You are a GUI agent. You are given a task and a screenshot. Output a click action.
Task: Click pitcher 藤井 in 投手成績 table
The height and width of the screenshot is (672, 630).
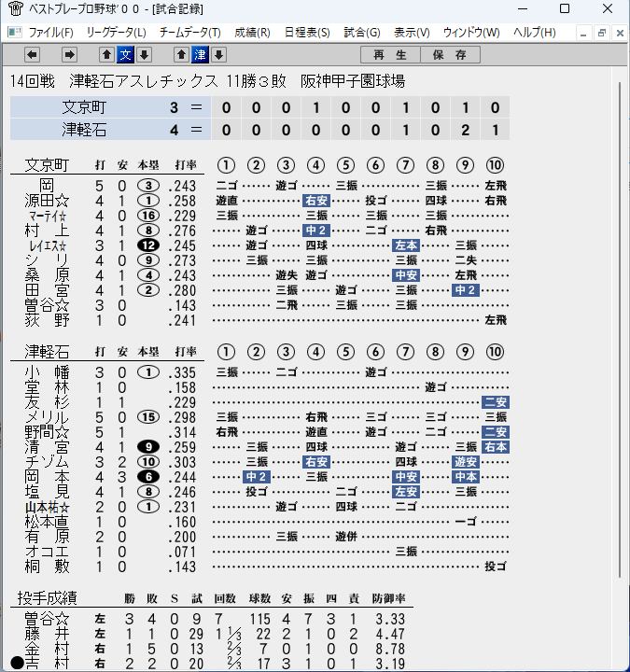(x=47, y=634)
